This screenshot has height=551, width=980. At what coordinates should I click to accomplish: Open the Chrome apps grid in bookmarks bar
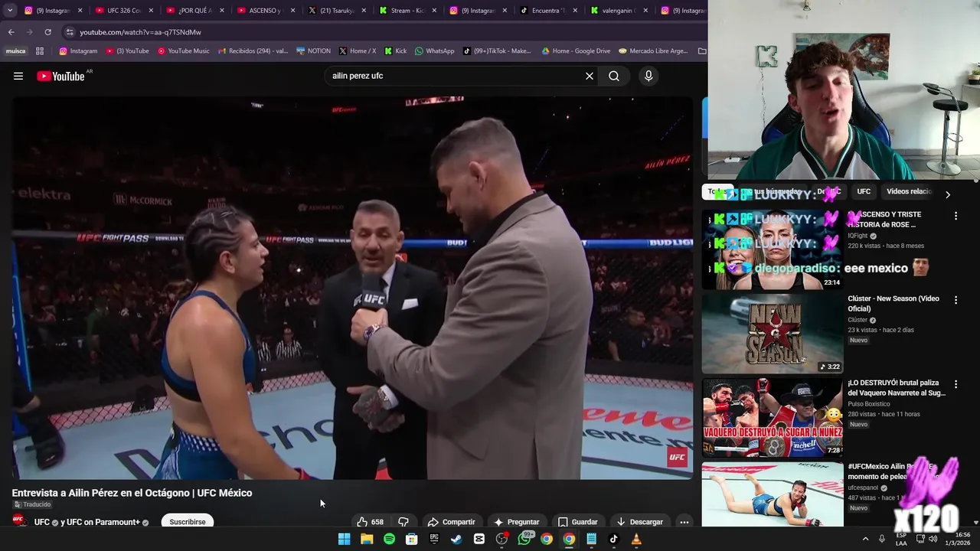pos(40,51)
